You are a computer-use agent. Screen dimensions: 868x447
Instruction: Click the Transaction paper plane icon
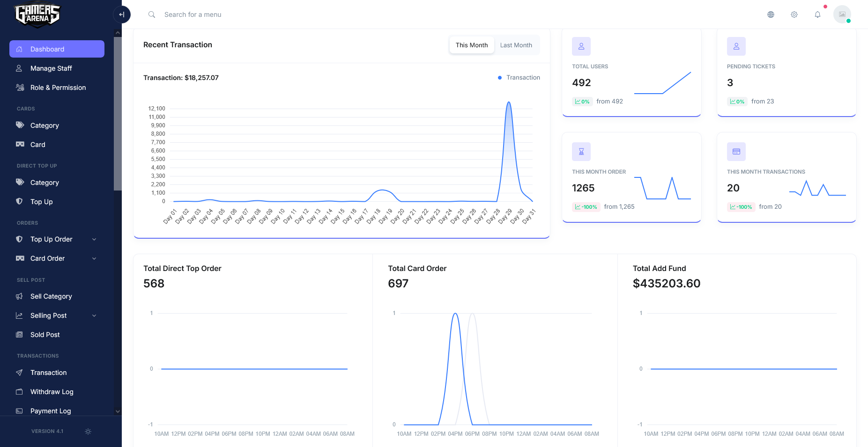tap(19, 373)
